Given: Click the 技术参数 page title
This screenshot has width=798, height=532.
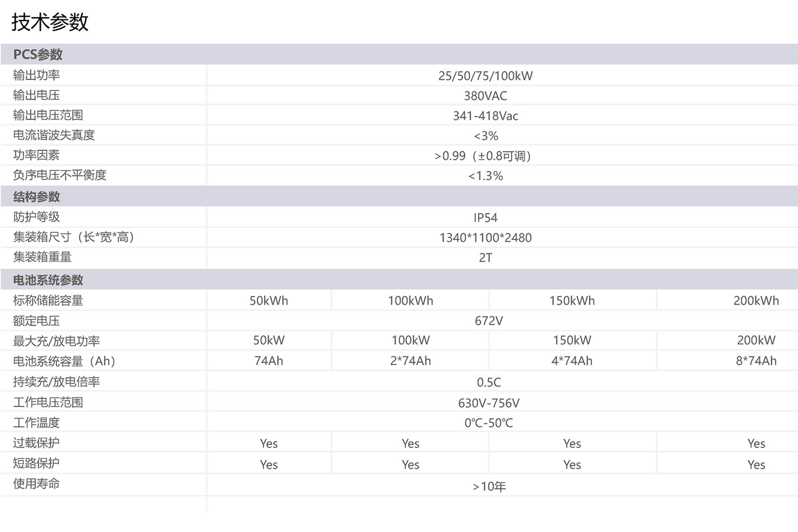Looking at the screenshot, I should tap(50, 22).
